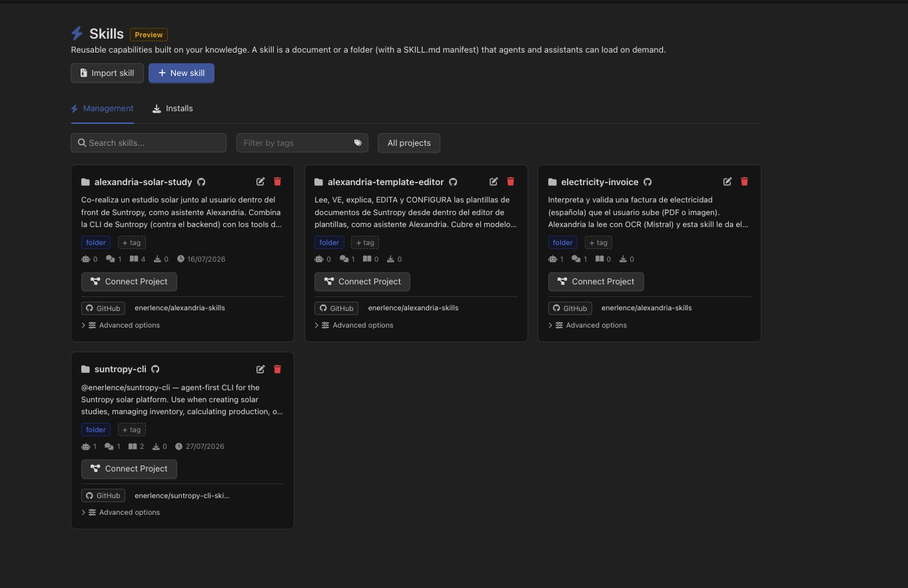Viewport: 908px width, 588px height.
Task: Delete the electricity-invoice skill
Action: tap(745, 182)
